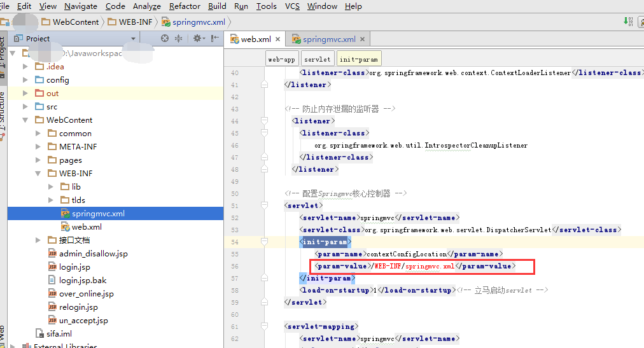Expand the 接口文档 folder

(38, 240)
